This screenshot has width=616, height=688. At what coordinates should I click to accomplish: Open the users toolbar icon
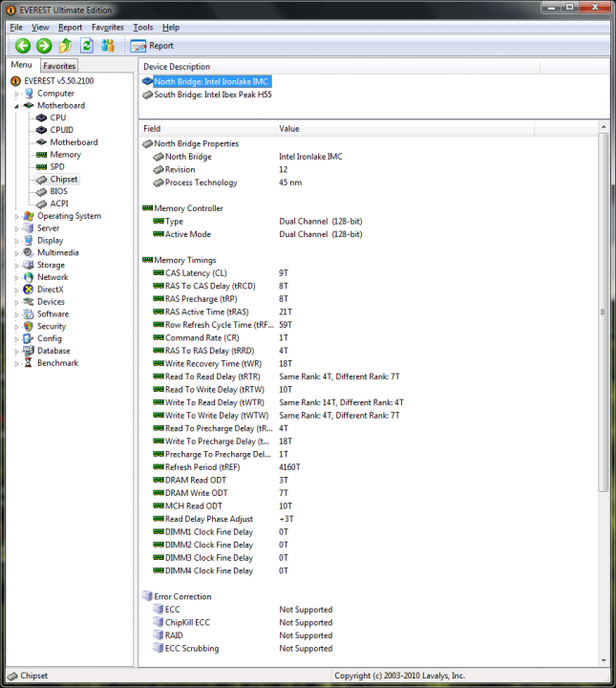point(108,46)
